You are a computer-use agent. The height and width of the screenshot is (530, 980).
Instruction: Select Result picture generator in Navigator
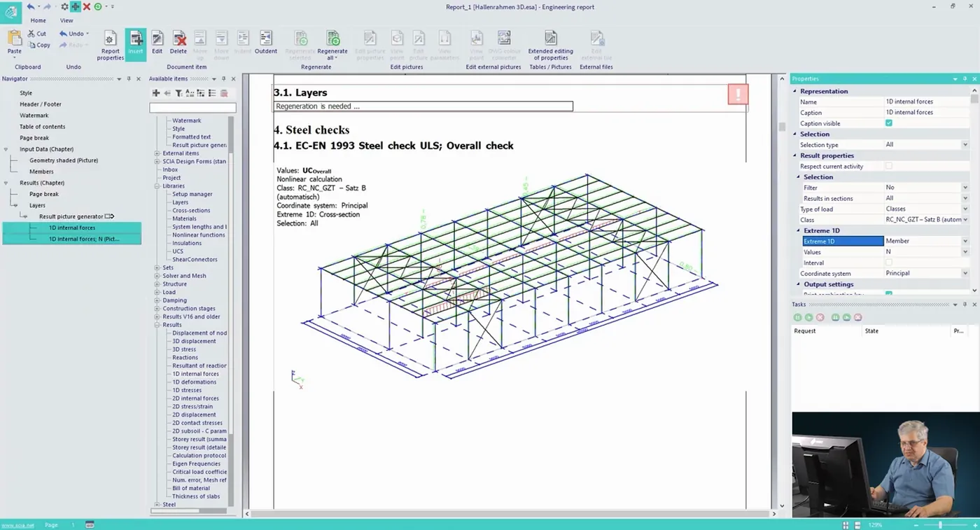(x=71, y=216)
